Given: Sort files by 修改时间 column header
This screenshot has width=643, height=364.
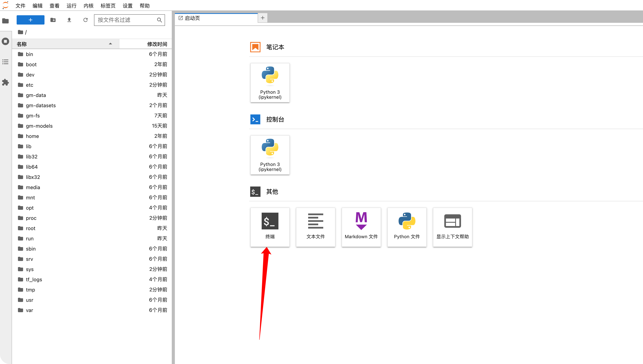Looking at the screenshot, I should (x=145, y=44).
